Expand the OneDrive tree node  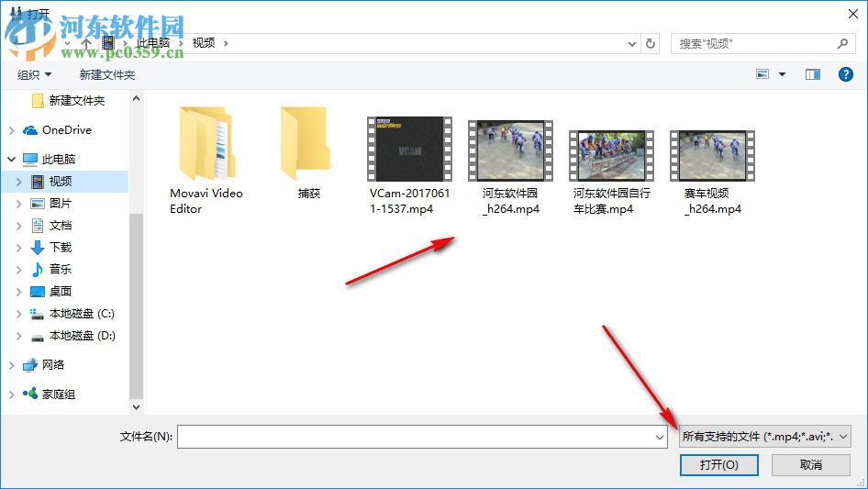coord(12,130)
